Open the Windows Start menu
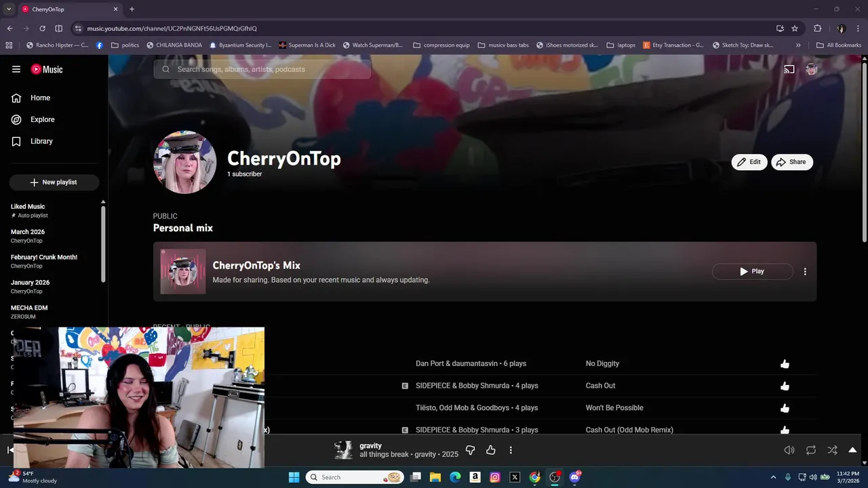 click(294, 477)
